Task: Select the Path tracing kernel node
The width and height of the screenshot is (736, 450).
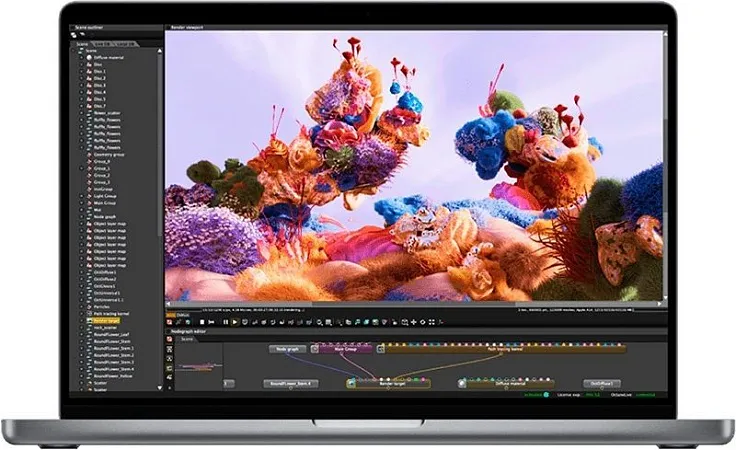Action: (454, 349)
